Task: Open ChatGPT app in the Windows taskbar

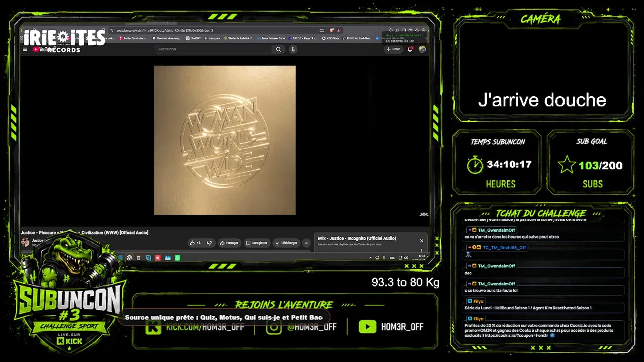Action: pos(129,258)
